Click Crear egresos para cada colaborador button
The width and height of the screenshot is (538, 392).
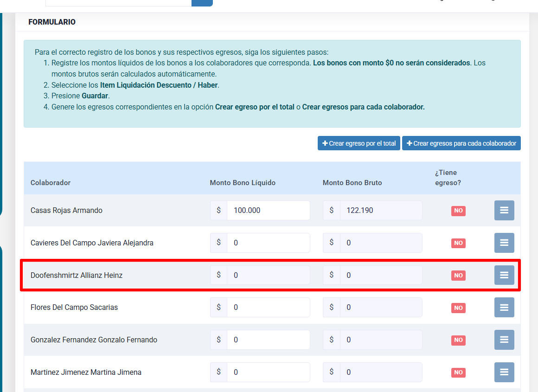coord(461,143)
